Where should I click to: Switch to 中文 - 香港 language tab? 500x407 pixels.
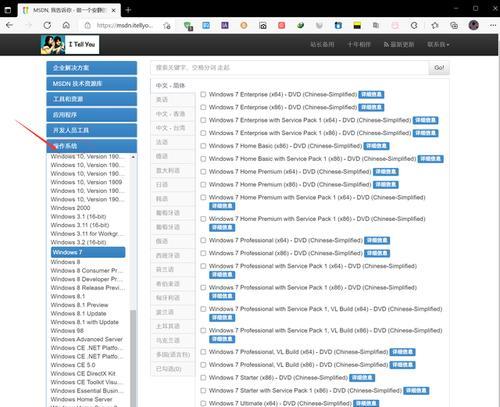[172, 114]
